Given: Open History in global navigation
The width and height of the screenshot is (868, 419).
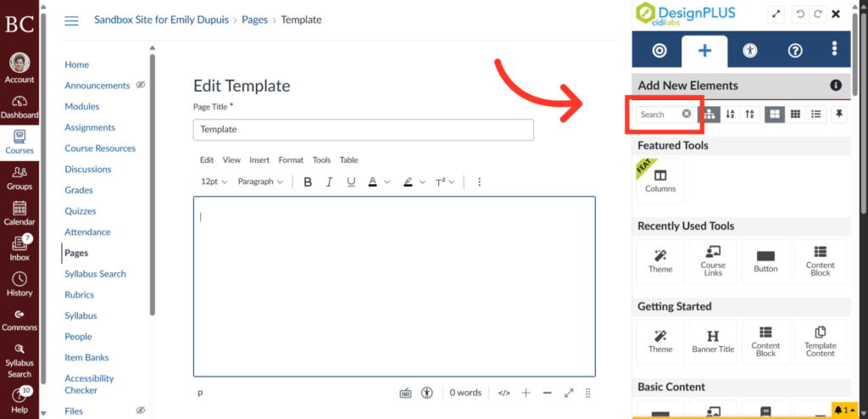Looking at the screenshot, I should pyautogui.click(x=19, y=284).
